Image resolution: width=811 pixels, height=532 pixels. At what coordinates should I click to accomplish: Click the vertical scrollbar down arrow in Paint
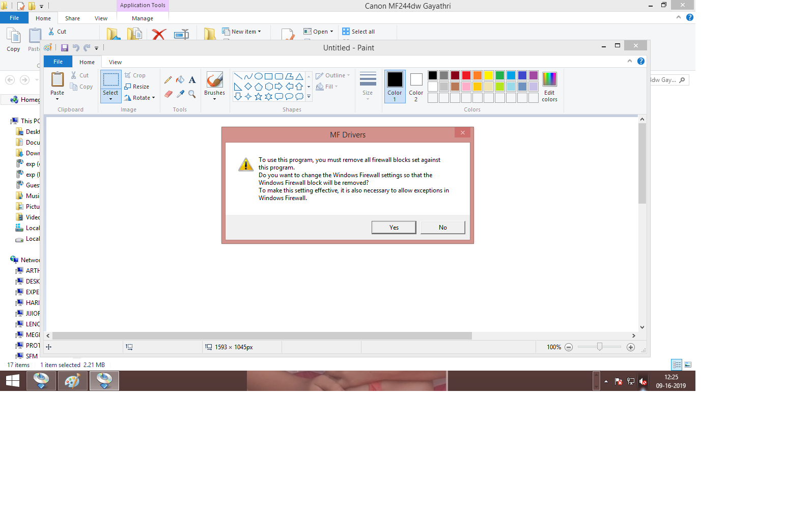(x=642, y=327)
